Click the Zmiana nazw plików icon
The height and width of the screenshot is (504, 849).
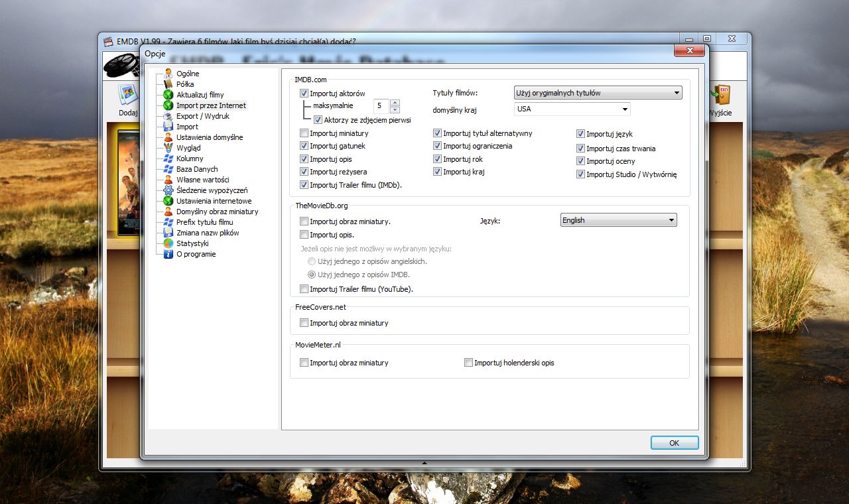[x=168, y=233]
